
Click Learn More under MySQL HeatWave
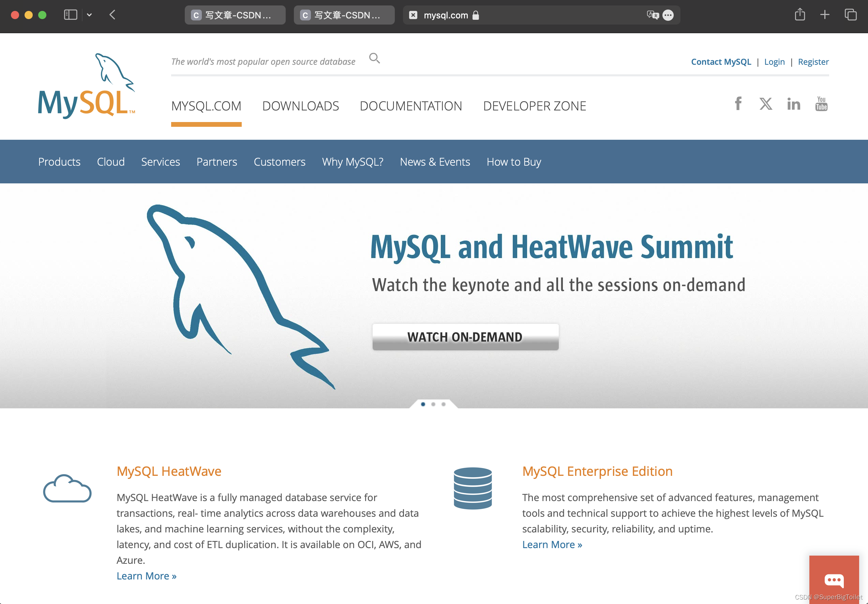point(146,576)
